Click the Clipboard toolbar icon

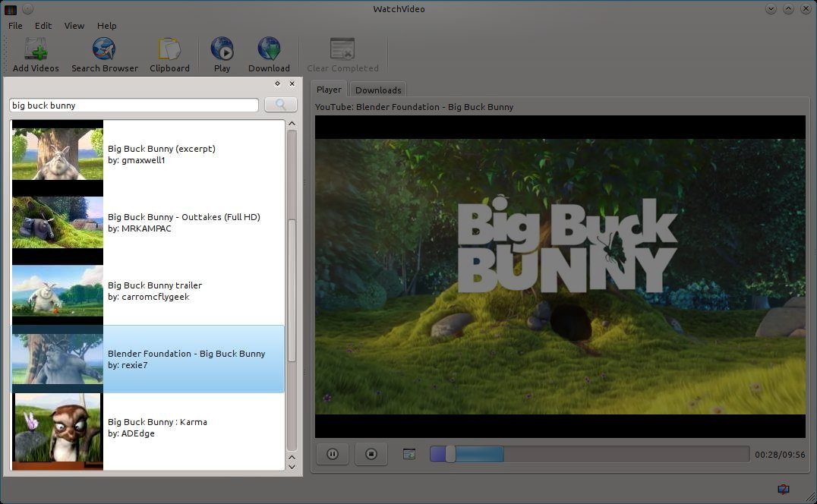point(169,55)
